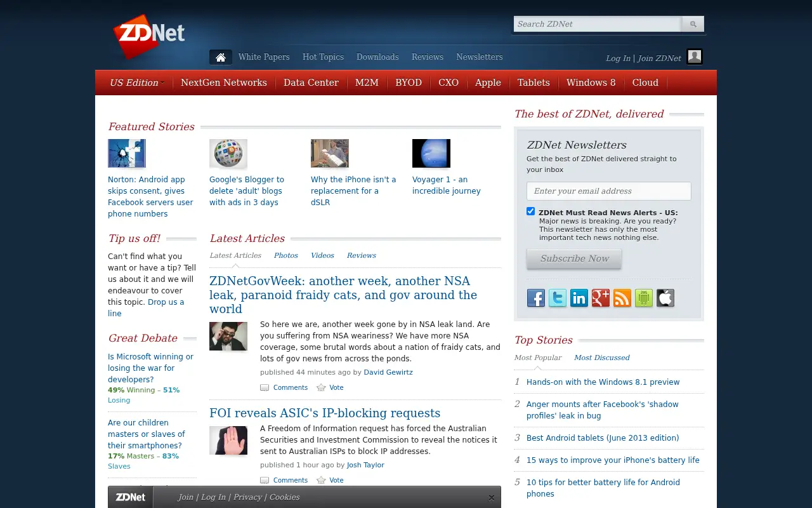Open the NextGen Networks section
This screenshot has width=812, height=508.
pos(224,83)
